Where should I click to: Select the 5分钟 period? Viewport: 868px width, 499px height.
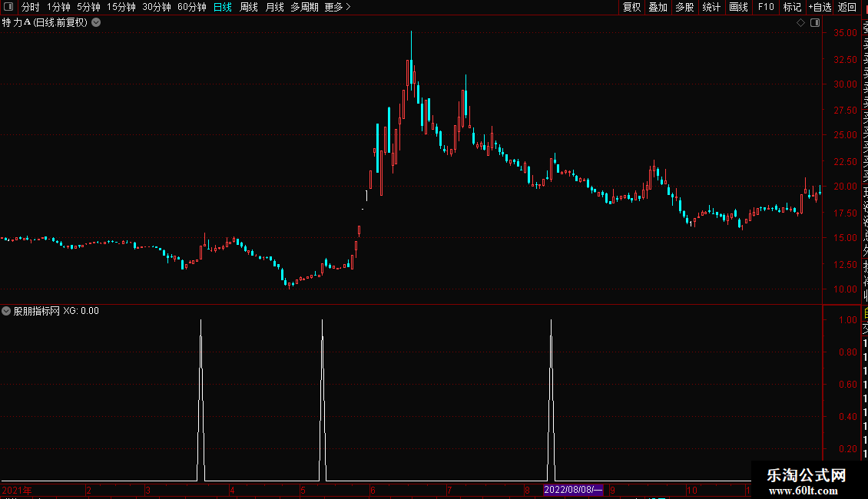88,7
